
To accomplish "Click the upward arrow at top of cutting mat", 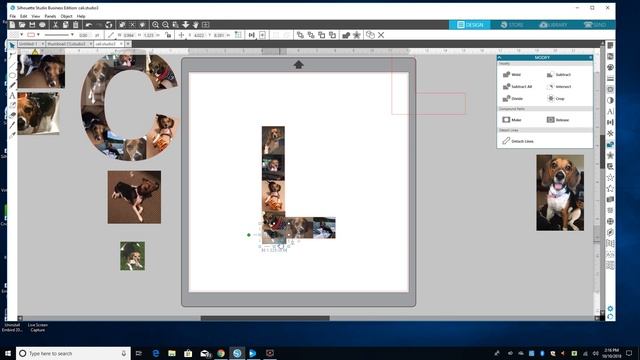I will click(298, 64).
